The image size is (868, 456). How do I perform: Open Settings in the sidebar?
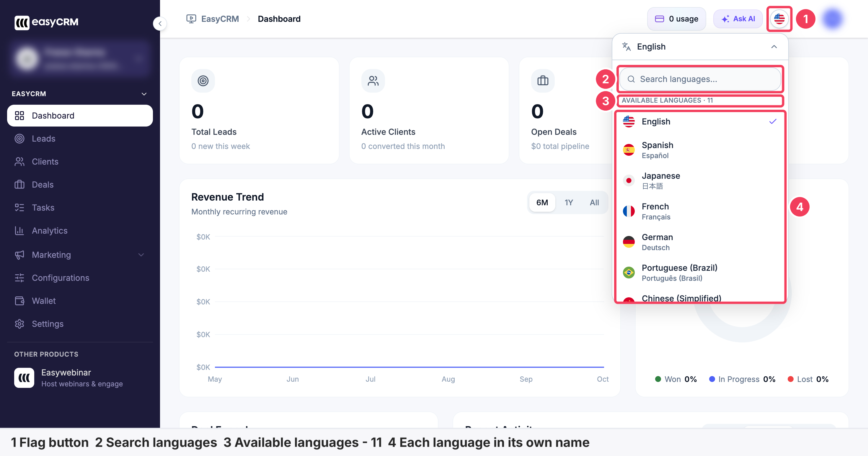tap(80, 324)
